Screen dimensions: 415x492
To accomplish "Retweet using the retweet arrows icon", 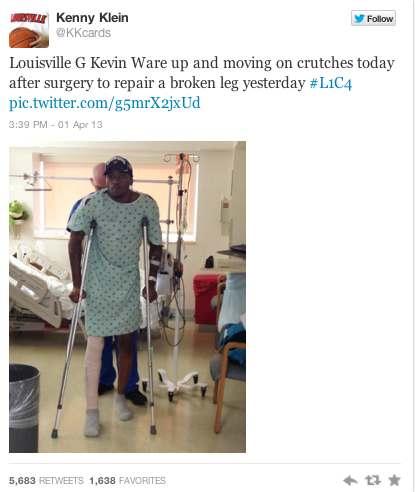I will click(372, 480).
